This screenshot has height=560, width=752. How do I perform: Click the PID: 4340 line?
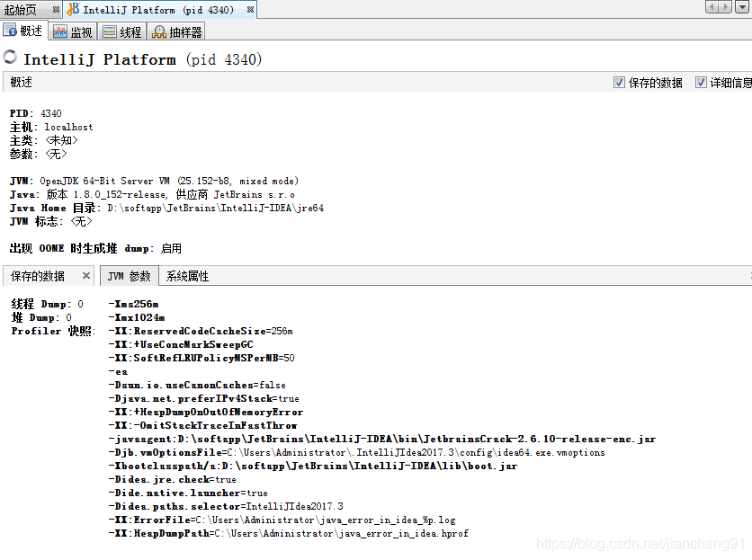click(x=35, y=113)
